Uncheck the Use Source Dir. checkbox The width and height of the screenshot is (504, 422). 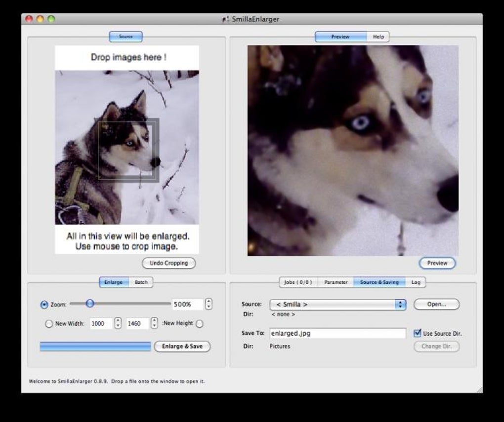click(x=418, y=333)
